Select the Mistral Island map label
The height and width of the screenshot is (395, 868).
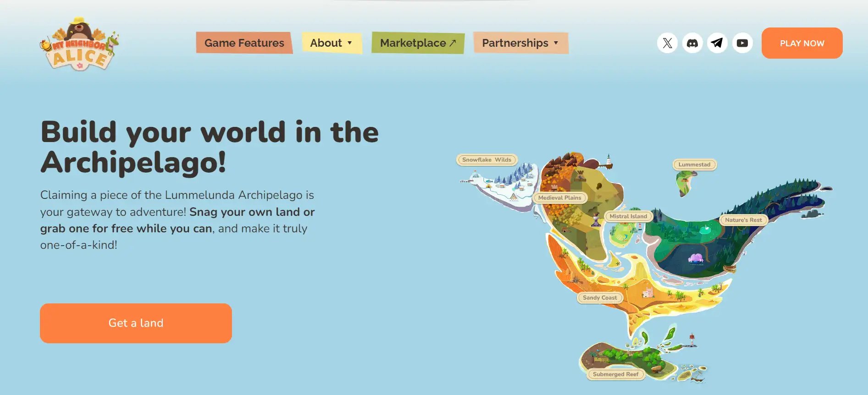(x=628, y=216)
